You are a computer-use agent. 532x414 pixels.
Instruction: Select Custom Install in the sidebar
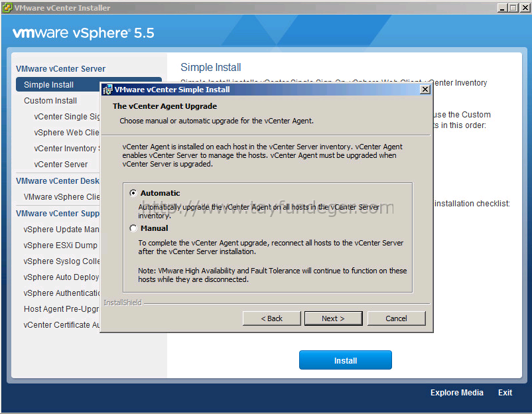[x=50, y=100]
